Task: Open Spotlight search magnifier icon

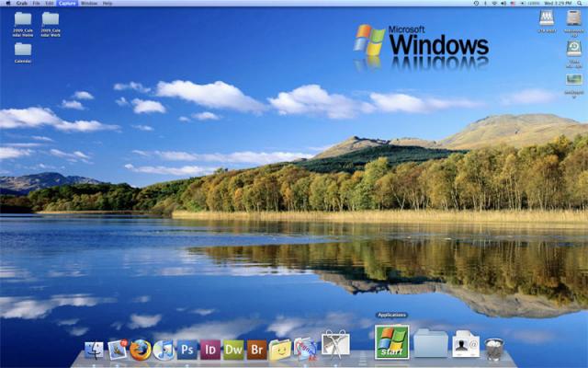Action: pyautogui.click(x=580, y=3)
